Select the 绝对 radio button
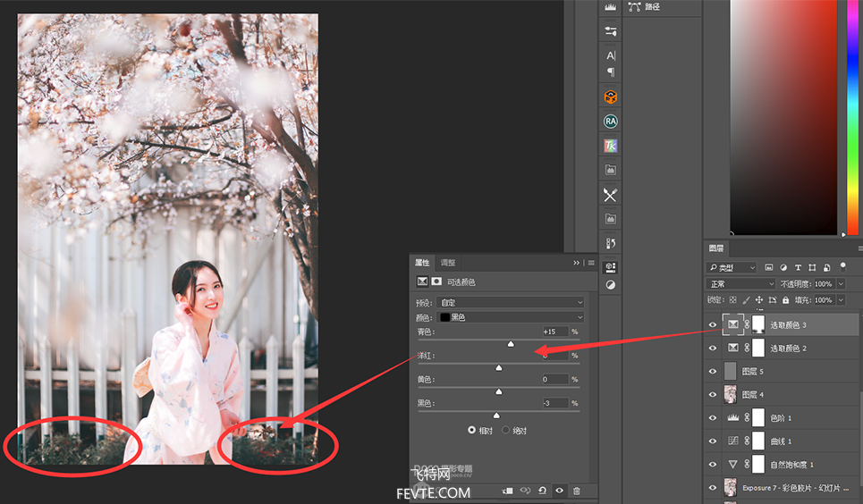Image resolution: width=863 pixels, height=504 pixels. (x=505, y=430)
